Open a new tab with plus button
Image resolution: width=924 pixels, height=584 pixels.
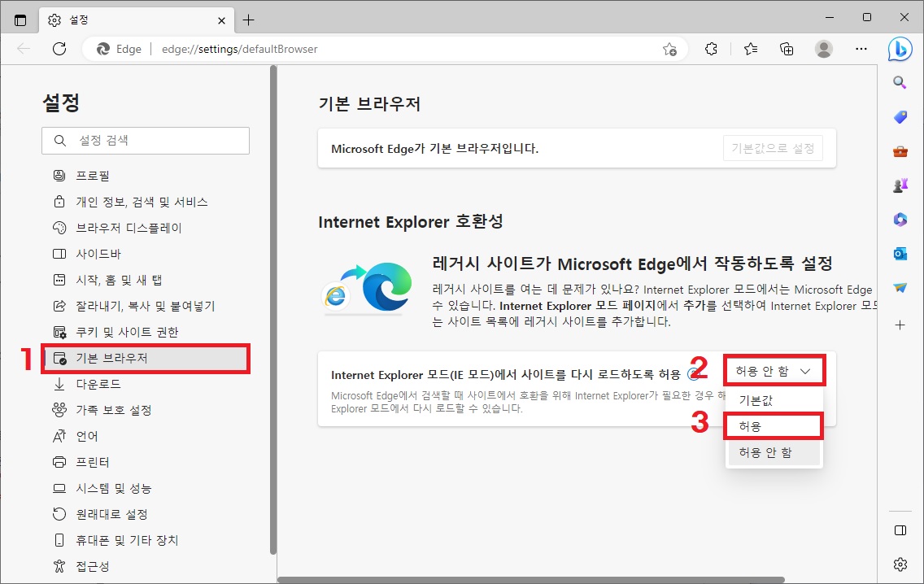point(249,20)
